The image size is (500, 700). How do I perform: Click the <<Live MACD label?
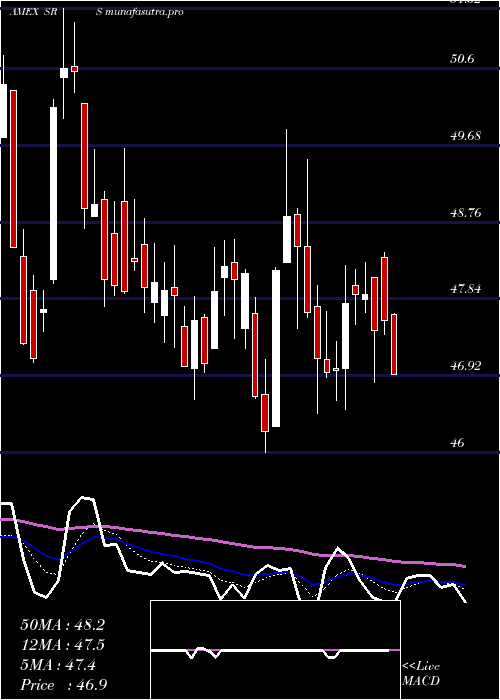pyautogui.click(x=421, y=674)
